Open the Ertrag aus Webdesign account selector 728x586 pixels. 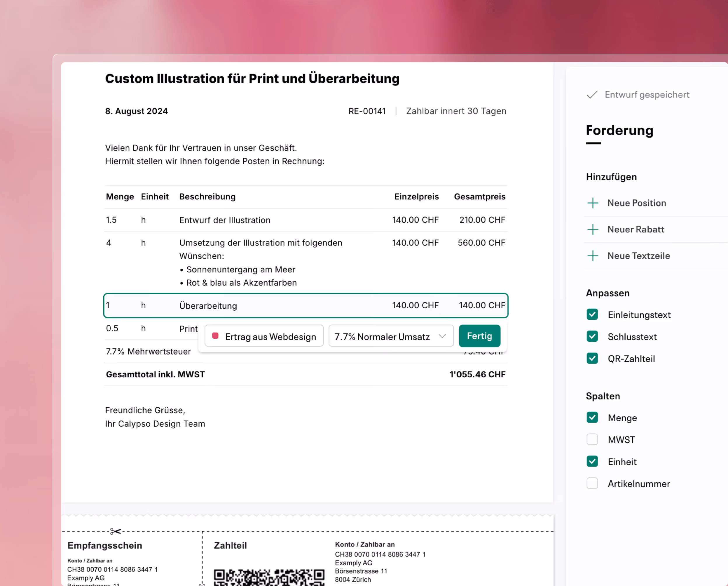[264, 336]
